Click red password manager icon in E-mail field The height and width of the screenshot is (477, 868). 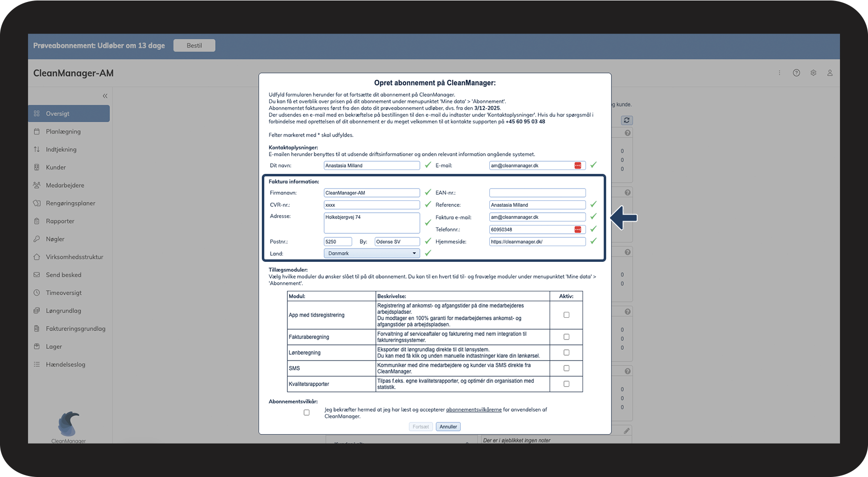(578, 166)
